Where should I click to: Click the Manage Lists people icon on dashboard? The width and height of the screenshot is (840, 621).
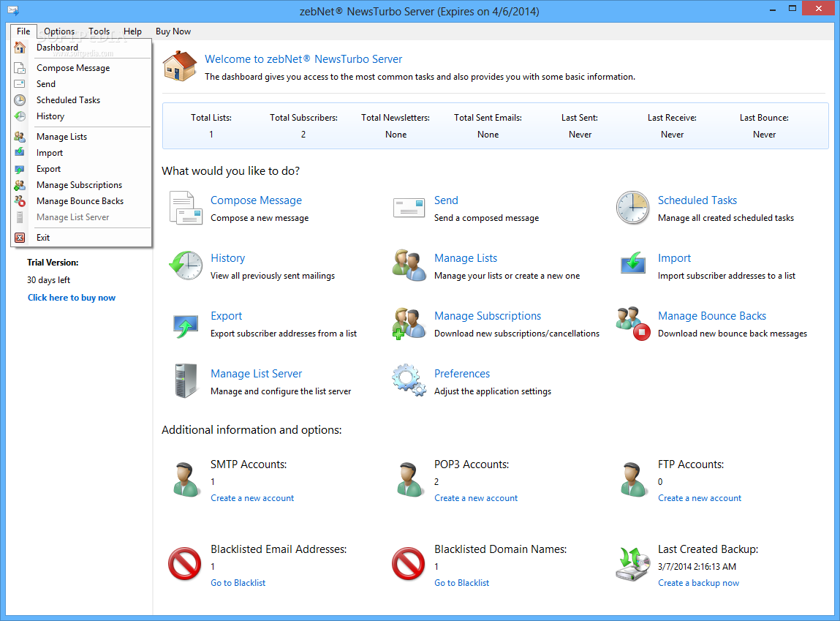click(x=409, y=266)
